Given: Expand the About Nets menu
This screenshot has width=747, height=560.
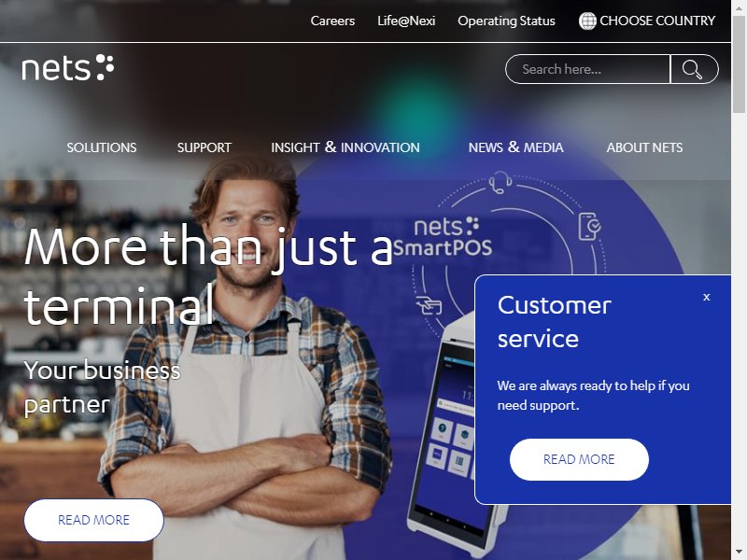Looking at the screenshot, I should [x=644, y=147].
